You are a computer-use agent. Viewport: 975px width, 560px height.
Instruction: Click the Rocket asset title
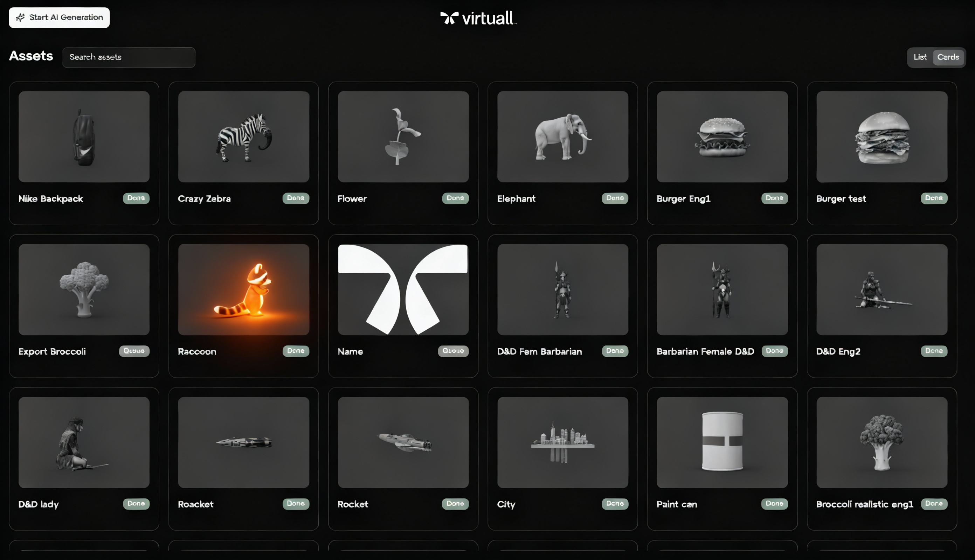pyautogui.click(x=353, y=504)
